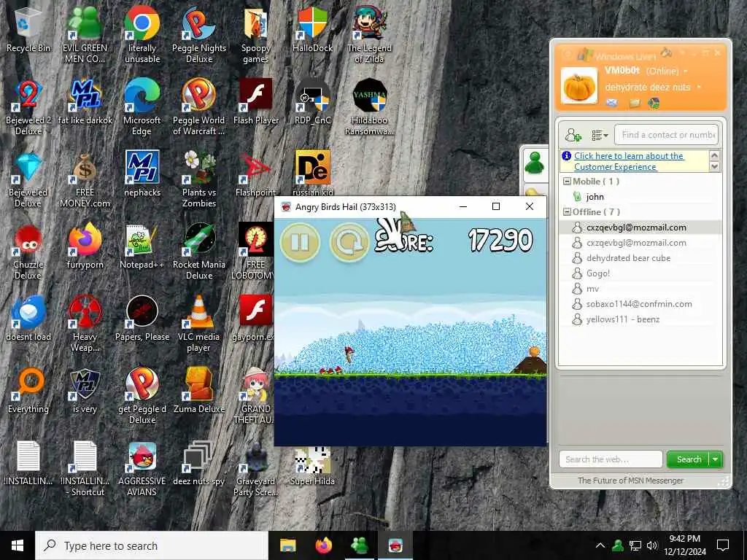This screenshot has width=747, height=560.
Task: Open the Everything search shortcut
Action: pyautogui.click(x=28, y=391)
